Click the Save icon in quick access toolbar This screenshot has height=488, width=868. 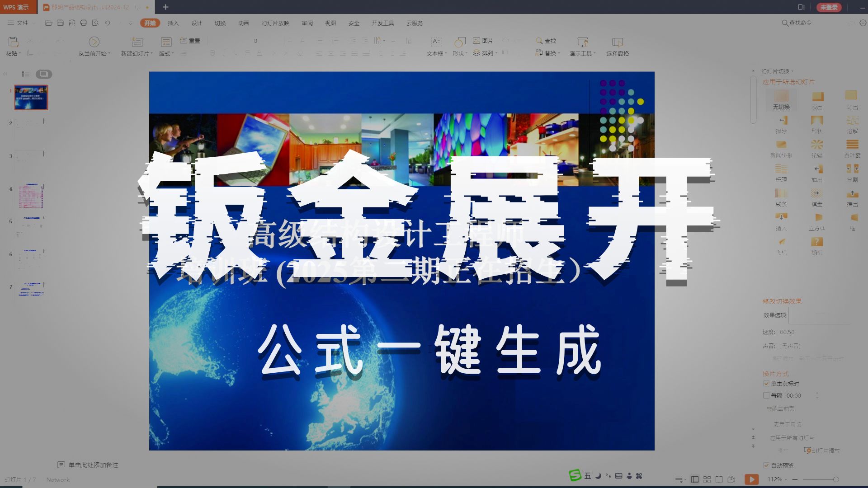[60, 23]
